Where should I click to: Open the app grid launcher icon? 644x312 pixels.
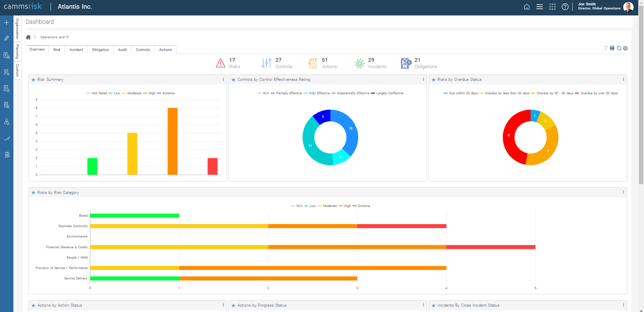coord(552,7)
